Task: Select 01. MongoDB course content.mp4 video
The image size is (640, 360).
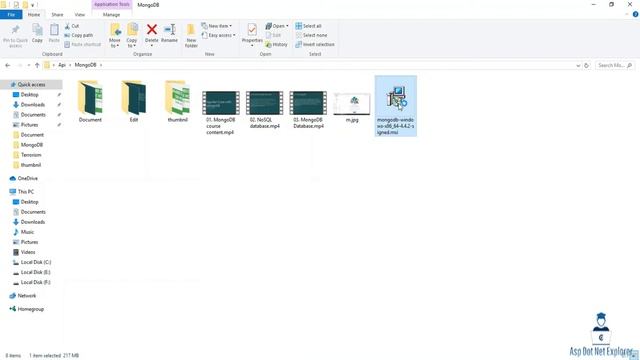Action: coord(220,113)
